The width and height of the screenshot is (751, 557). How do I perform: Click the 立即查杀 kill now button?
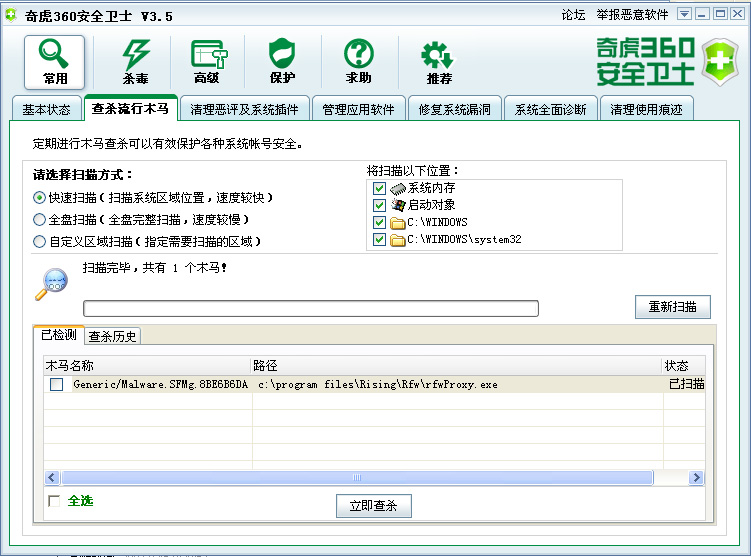click(x=374, y=506)
